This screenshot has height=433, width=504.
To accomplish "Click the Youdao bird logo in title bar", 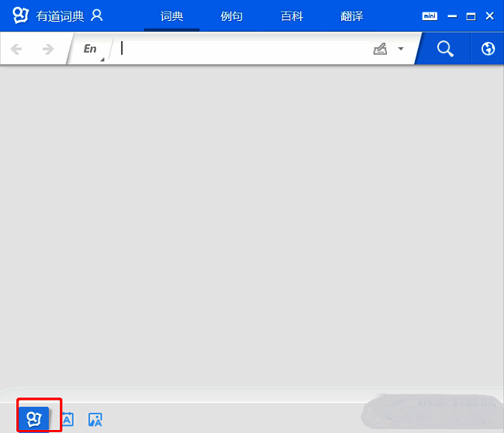I will pyautogui.click(x=21, y=15).
